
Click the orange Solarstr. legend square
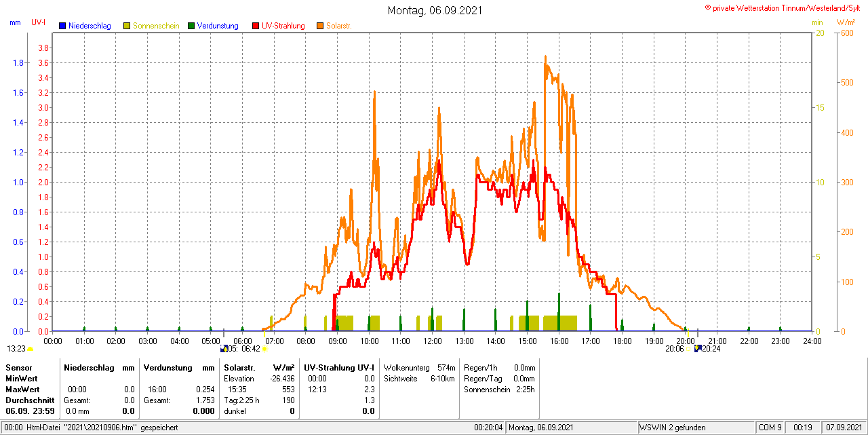tap(320, 26)
